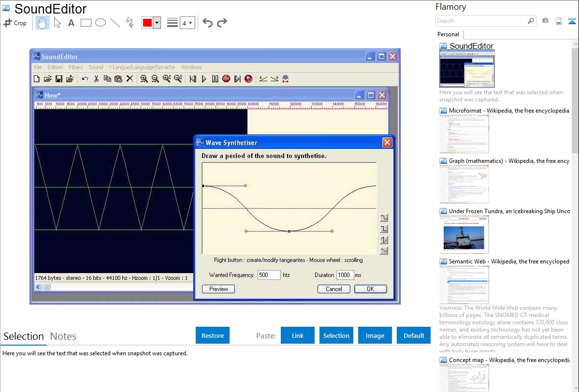Image resolution: width=579 pixels, height=392 pixels.
Task: Open the Under Frozen Tundra snapshot thumbnail
Action: 464,234
